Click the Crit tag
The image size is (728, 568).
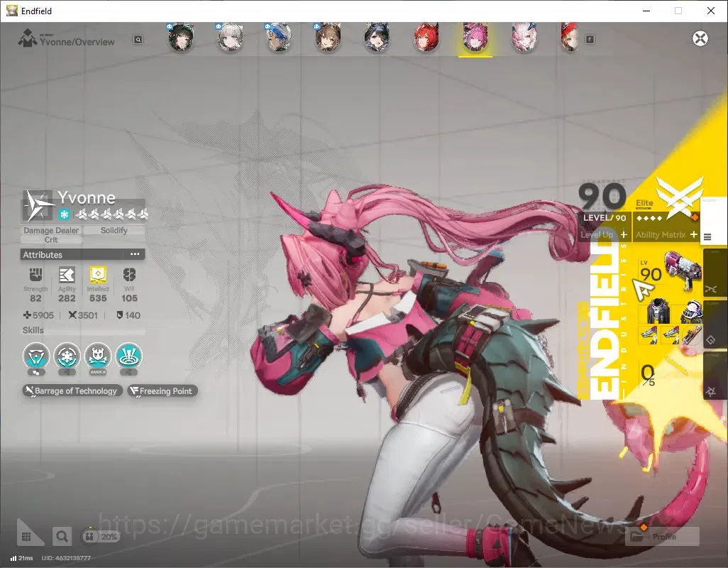[51, 240]
